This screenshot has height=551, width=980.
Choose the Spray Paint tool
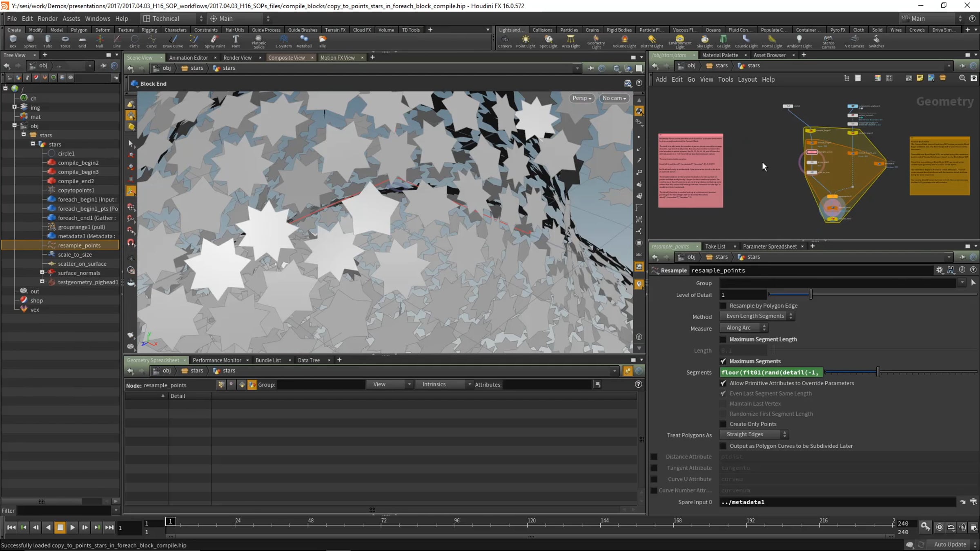coord(215,41)
